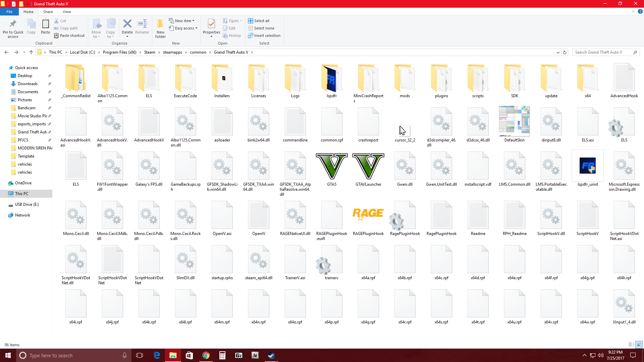The height and width of the screenshot is (362, 644).
Task: Click Select all in ribbon
Action: [259, 21]
